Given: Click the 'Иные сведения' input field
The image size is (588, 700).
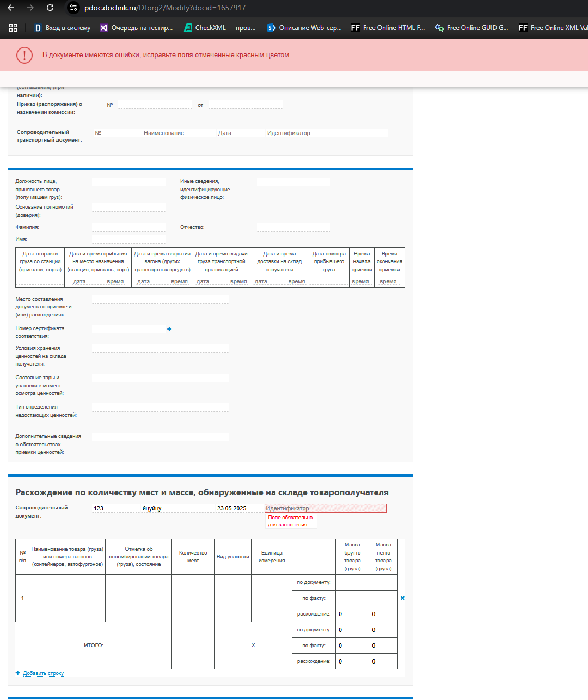Looking at the screenshot, I should [x=293, y=182].
